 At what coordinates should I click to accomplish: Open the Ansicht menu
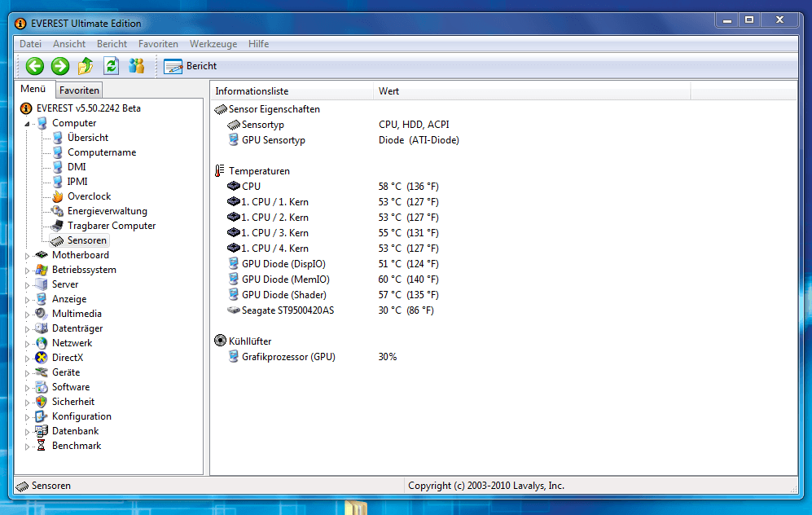(69, 44)
